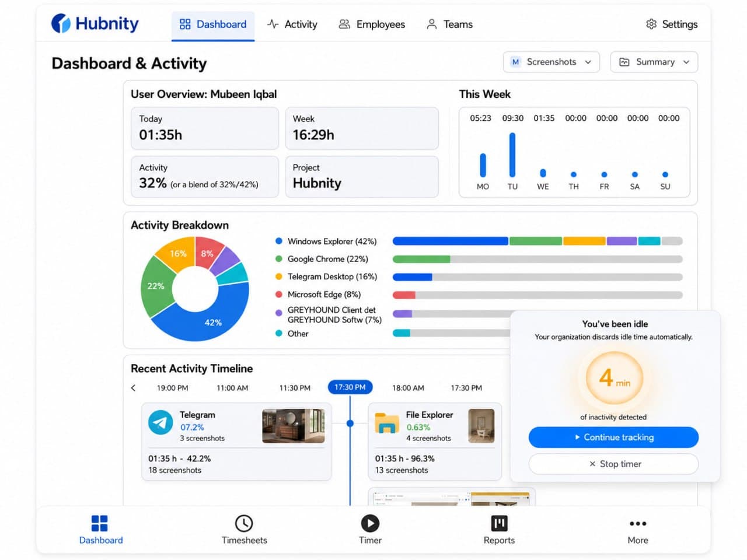Click the File Explorer folder icon
Screen dimensions: 747x560
(x=386, y=423)
